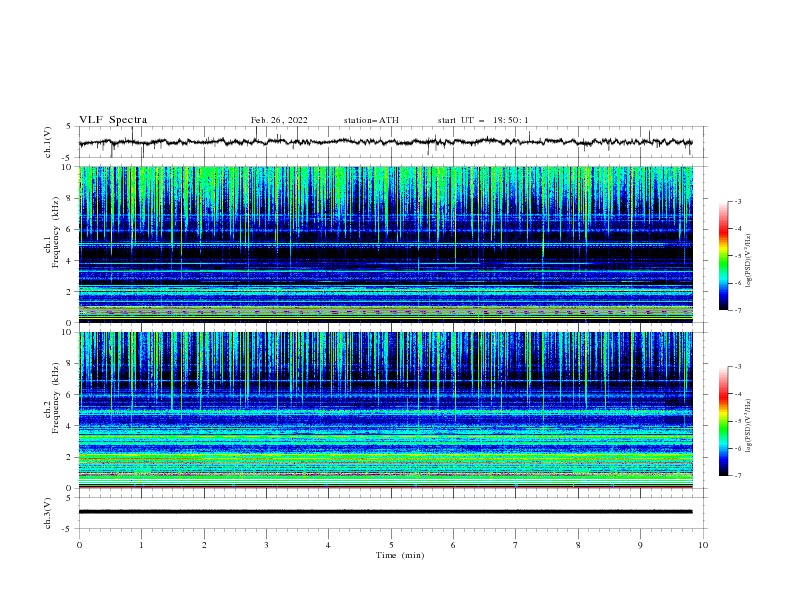
Task: Click time axis tick label "2"
Action: coord(204,545)
